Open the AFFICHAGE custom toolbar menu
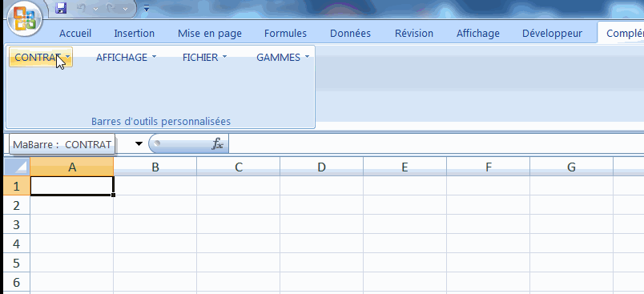Viewport: 644px width, 294px height. (x=126, y=57)
